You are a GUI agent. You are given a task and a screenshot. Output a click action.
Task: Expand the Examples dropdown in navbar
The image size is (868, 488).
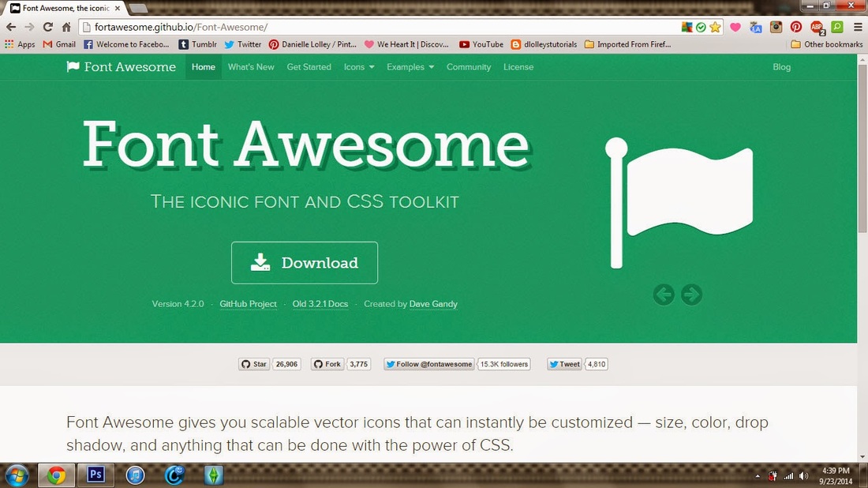[x=410, y=67]
